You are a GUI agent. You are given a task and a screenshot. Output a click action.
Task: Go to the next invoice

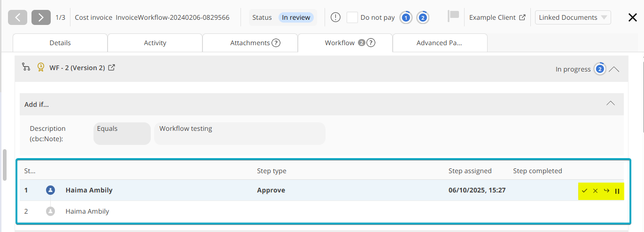[x=41, y=17]
